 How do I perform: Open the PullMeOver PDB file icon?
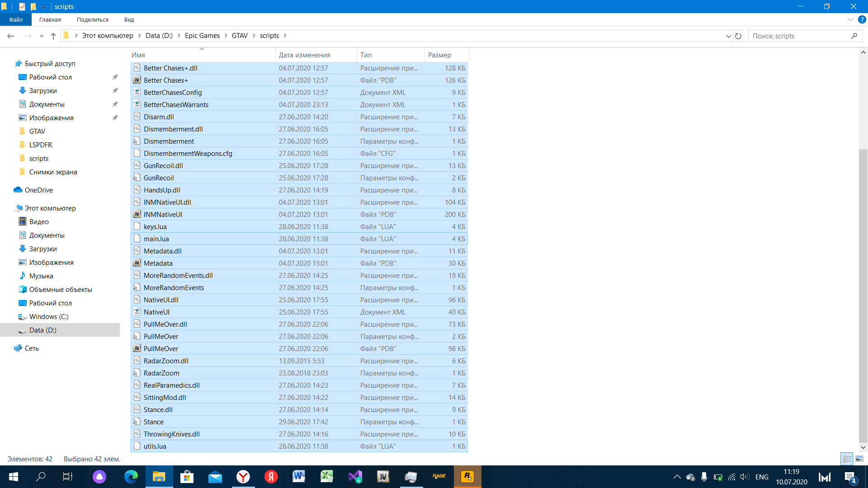tap(137, 348)
